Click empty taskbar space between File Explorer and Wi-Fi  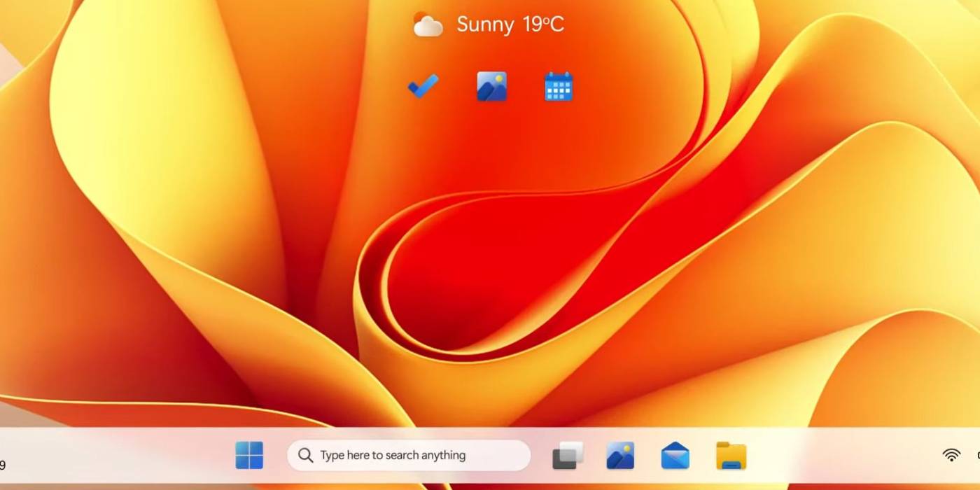point(840,456)
